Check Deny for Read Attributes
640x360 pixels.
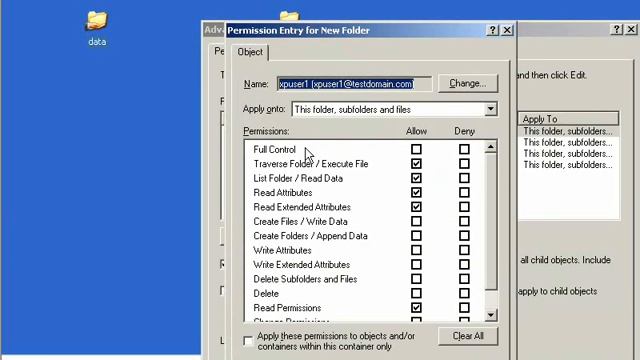(x=464, y=192)
